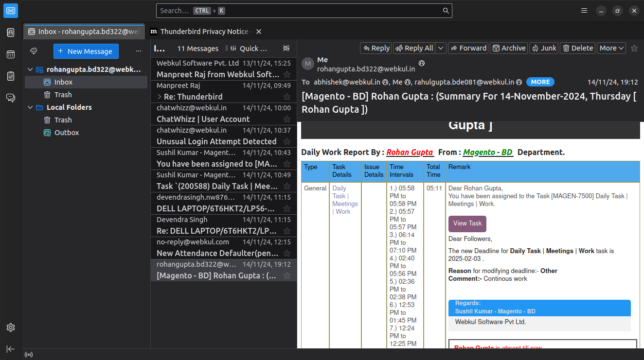Image resolution: width=644 pixels, height=360 pixels.
Task: Expand the 'Re: Thunderbird' thread
Action: (160, 97)
